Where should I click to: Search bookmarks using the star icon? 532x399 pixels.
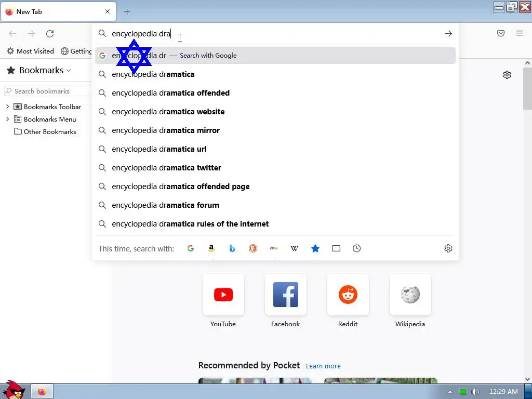[x=315, y=248]
